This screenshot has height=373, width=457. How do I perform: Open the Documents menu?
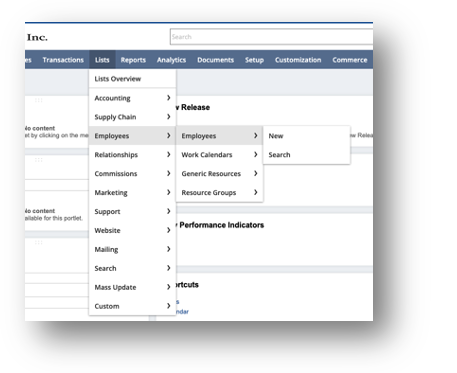click(x=215, y=60)
